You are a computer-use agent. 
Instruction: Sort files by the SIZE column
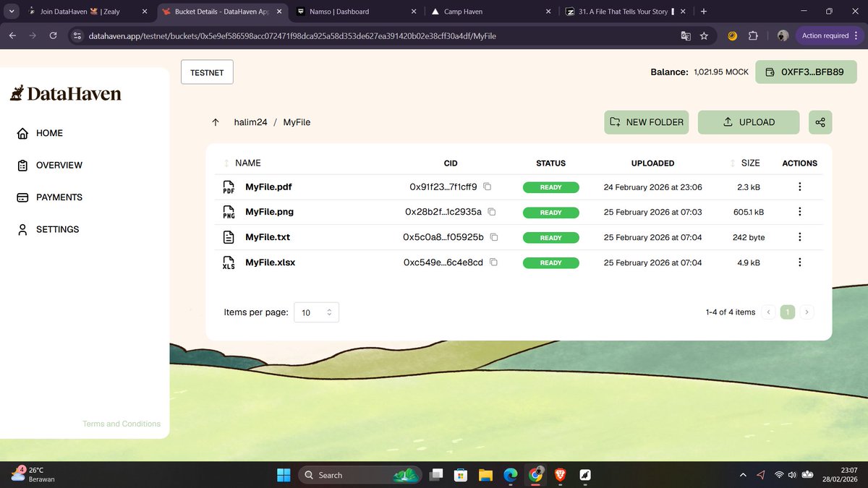tap(745, 163)
